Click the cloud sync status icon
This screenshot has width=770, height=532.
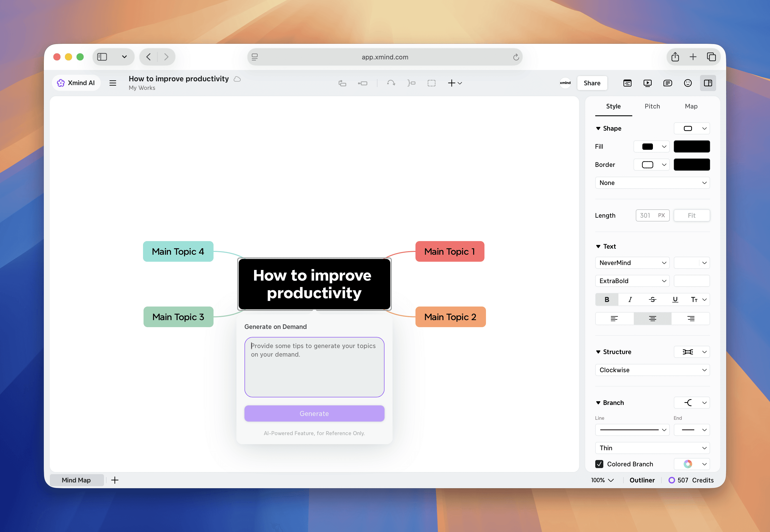tap(237, 79)
